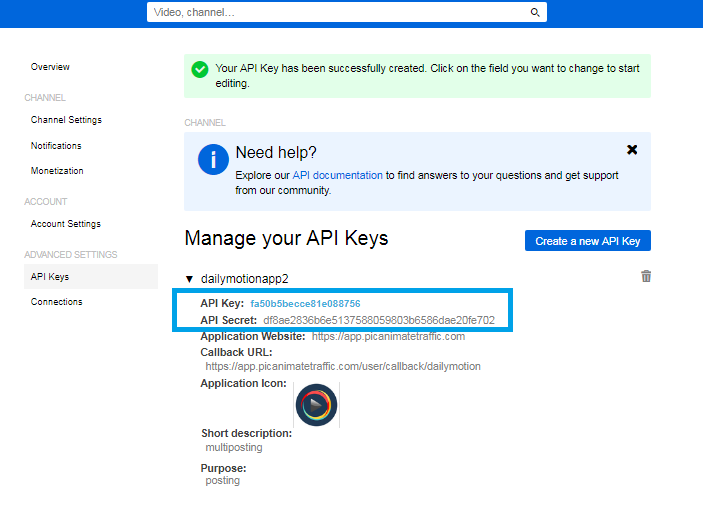Close the Need help box
This screenshot has width=703, height=514.
coord(632,150)
